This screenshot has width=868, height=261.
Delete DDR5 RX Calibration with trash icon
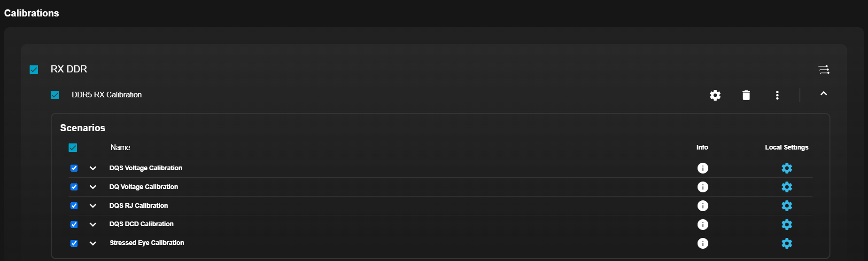tap(746, 95)
